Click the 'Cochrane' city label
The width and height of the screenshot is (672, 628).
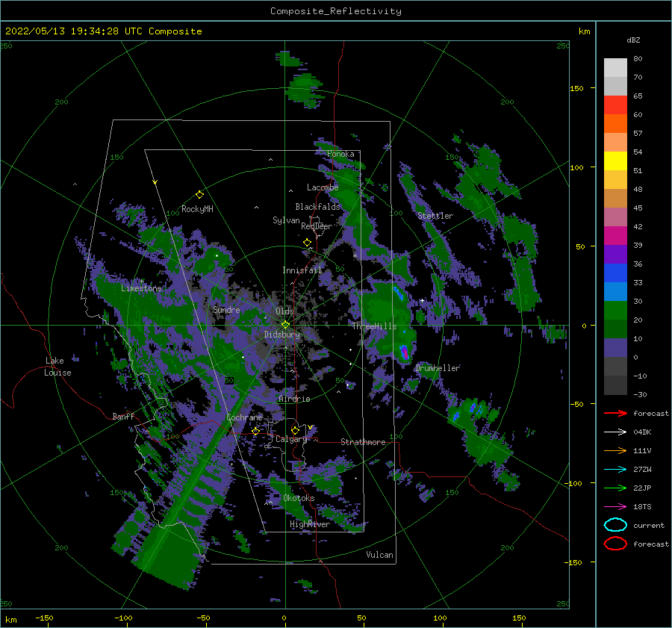pyautogui.click(x=244, y=417)
